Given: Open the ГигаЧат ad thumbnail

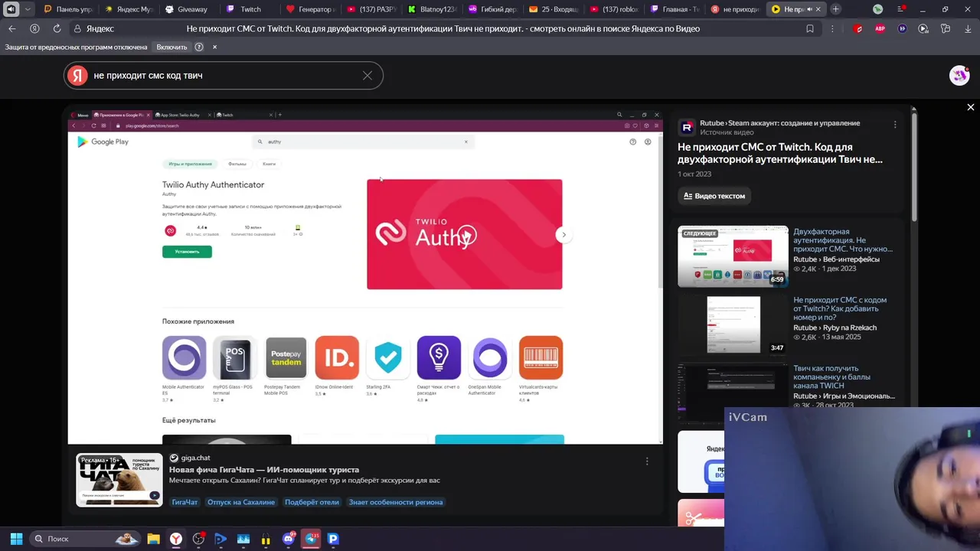Looking at the screenshot, I should point(119,480).
